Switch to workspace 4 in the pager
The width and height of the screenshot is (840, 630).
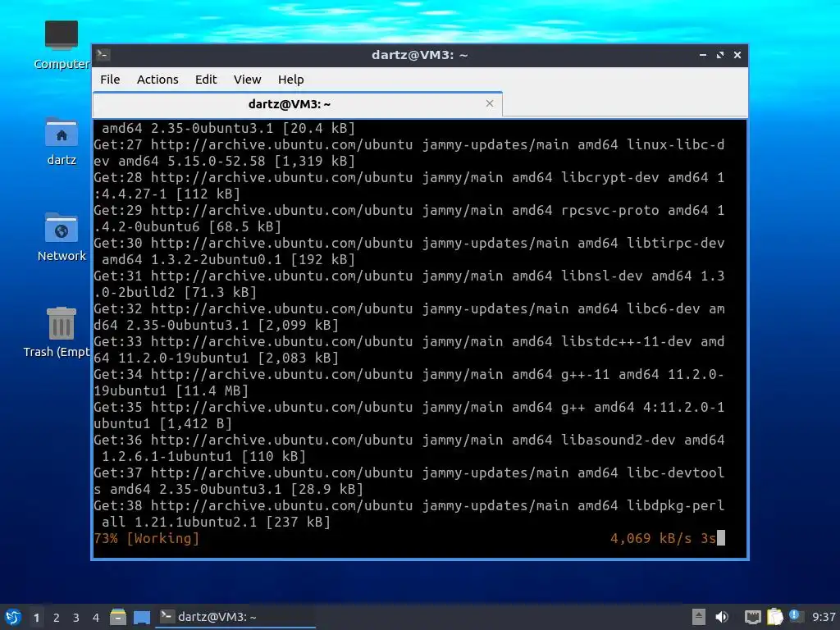(96, 618)
